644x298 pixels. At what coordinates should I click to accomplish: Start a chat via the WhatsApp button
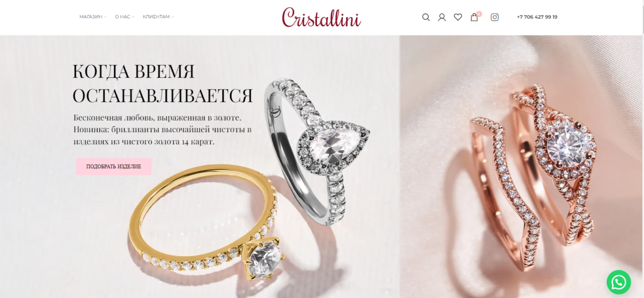tap(618, 283)
